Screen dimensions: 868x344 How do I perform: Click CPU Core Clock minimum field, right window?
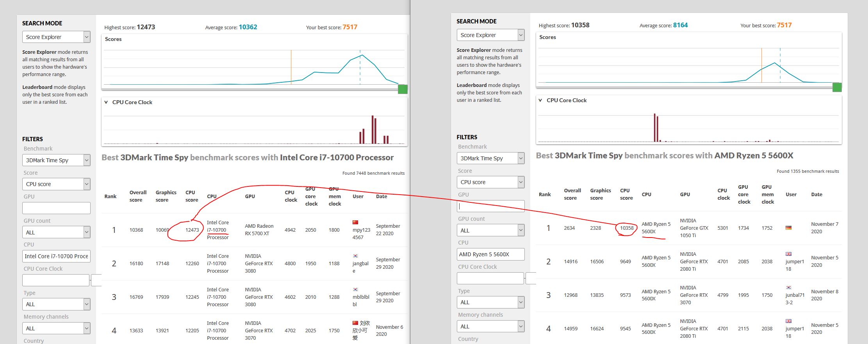[x=490, y=278]
